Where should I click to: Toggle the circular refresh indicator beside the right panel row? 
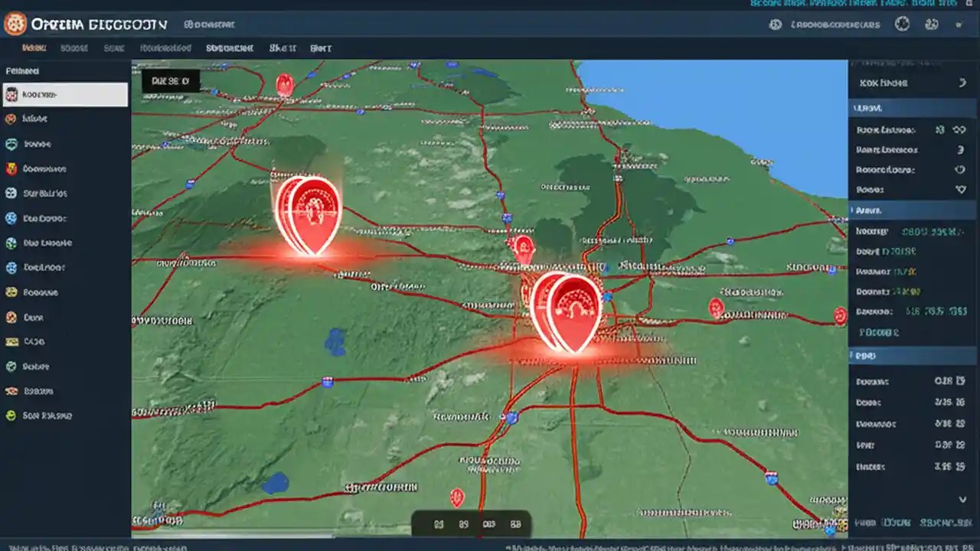[958, 170]
